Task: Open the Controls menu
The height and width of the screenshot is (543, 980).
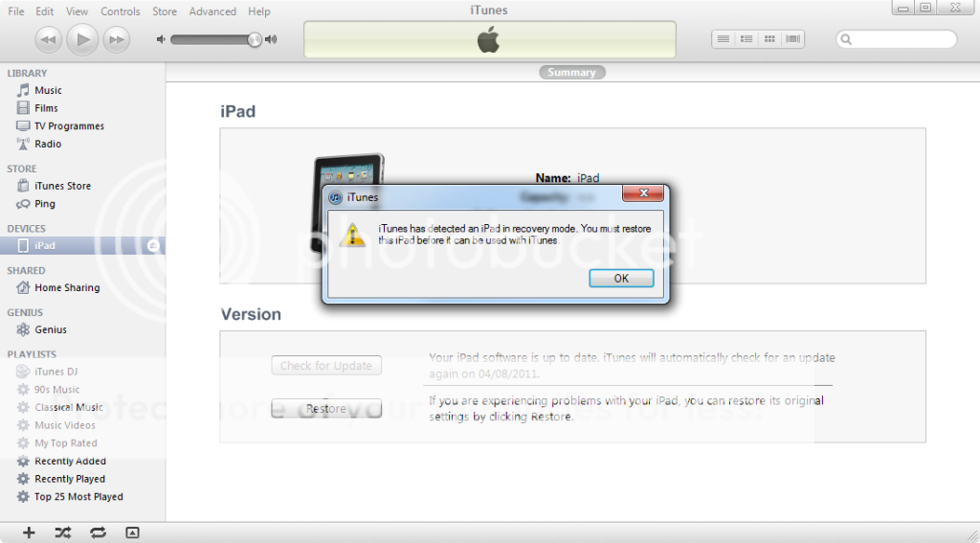Action: click(121, 11)
